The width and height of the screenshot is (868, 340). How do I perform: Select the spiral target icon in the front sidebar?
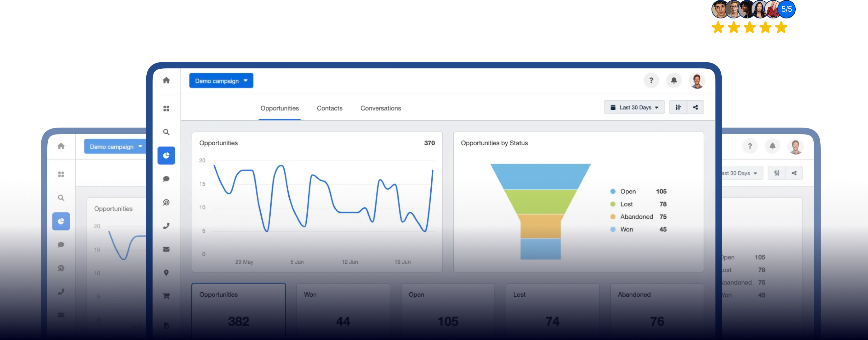click(166, 202)
